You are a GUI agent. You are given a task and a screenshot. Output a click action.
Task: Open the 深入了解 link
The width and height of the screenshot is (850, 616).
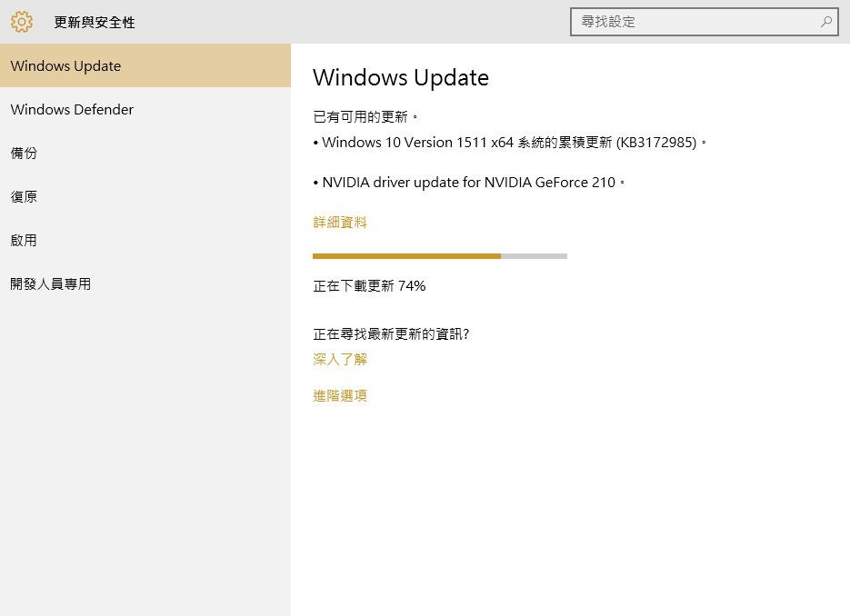[x=340, y=359]
